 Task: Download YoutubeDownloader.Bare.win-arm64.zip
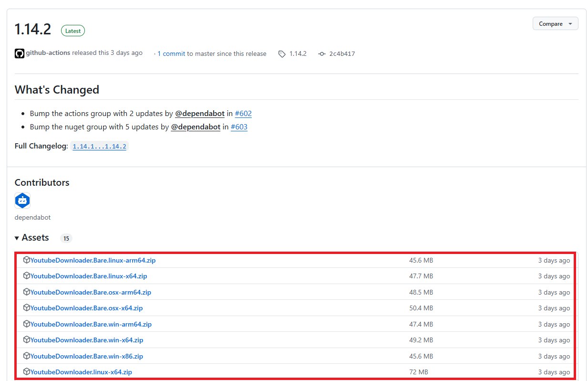[x=91, y=324]
